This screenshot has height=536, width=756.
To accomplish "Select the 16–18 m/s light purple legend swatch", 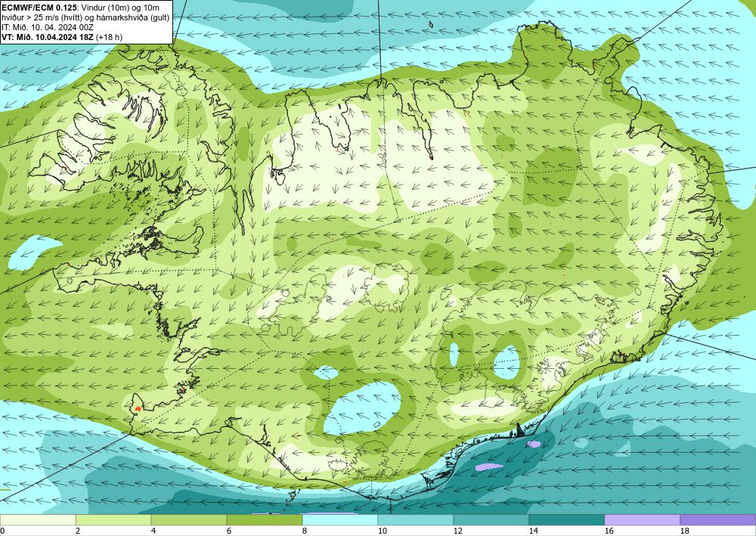I will (643, 519).
